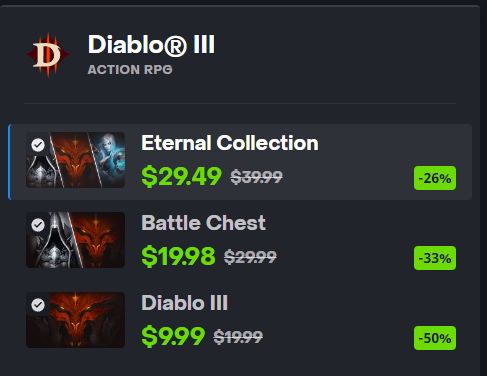The height and width of the screenshot is (376, 487).
Task: Click the Diablo® III game heading
Action: (151, 45)
